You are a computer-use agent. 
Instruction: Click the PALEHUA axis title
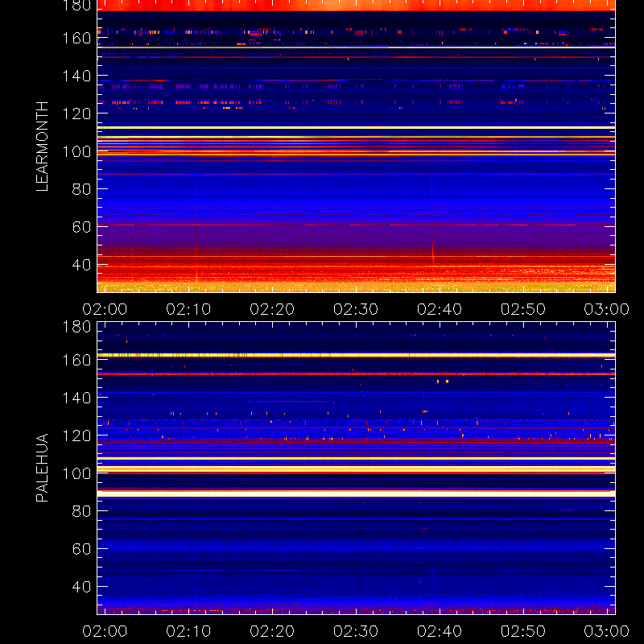coord(43,468)
